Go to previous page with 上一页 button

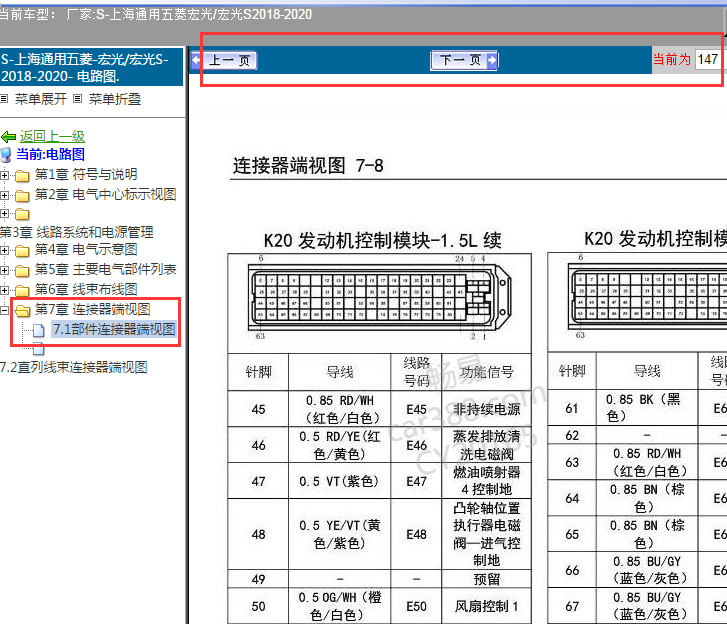point(223,60)
